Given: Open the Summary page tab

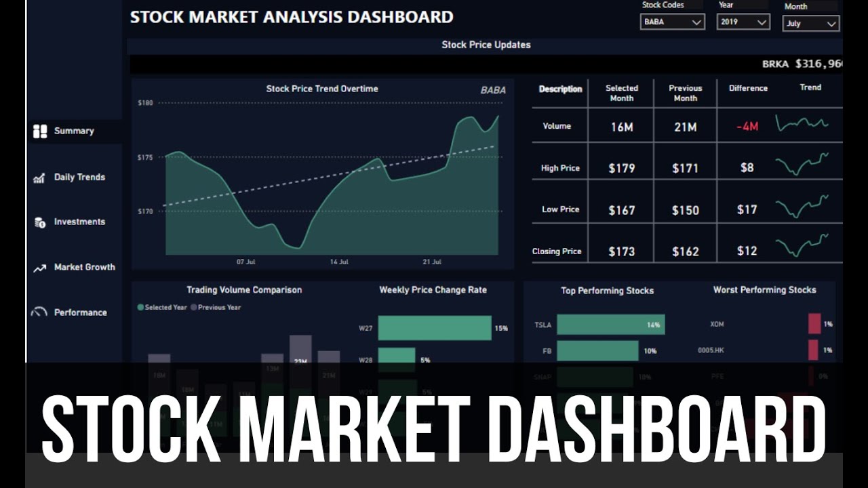Looking at the screenshot, I should click(74, 131).
